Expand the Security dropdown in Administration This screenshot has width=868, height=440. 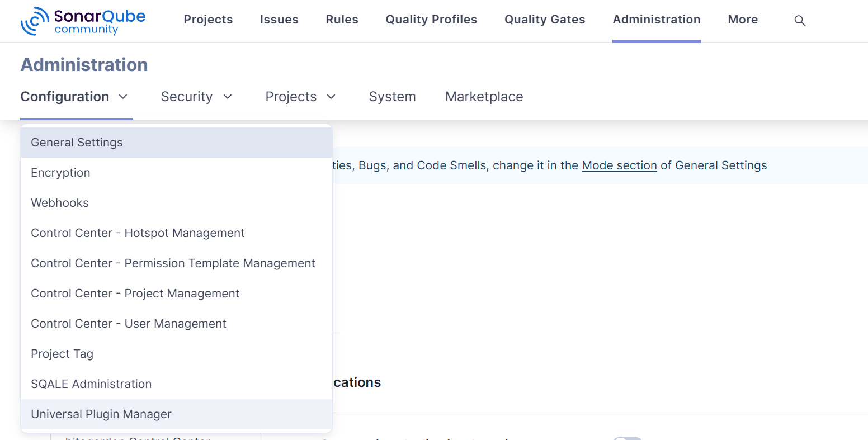(196, 97)
